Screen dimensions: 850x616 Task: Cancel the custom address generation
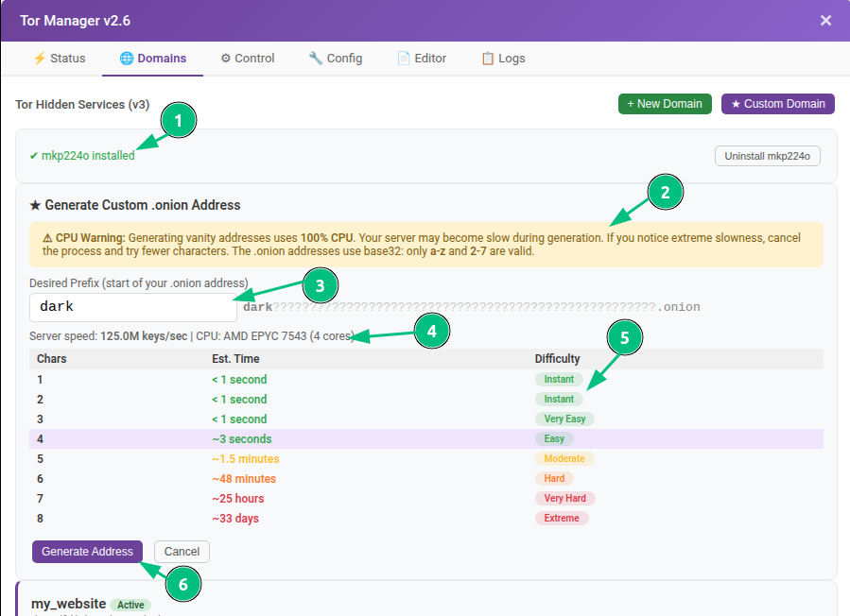[182, 552]
